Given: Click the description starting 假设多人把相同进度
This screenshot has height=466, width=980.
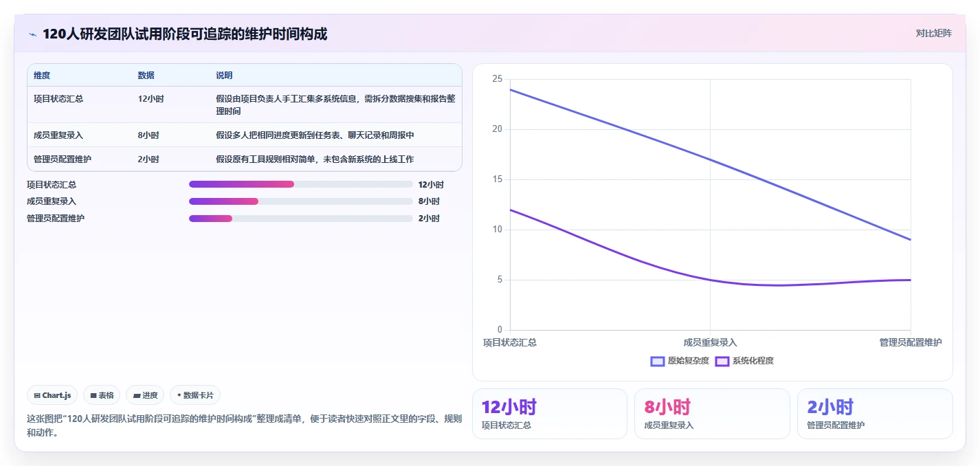Looking at the screenshot, I should (x=315, y=135).
